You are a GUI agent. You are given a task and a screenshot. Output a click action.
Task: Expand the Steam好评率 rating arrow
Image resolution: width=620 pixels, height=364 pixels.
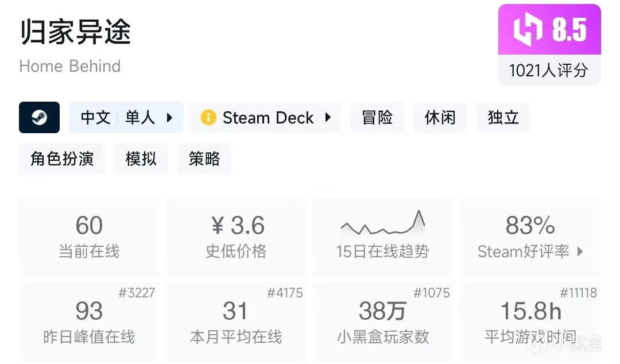580,251
